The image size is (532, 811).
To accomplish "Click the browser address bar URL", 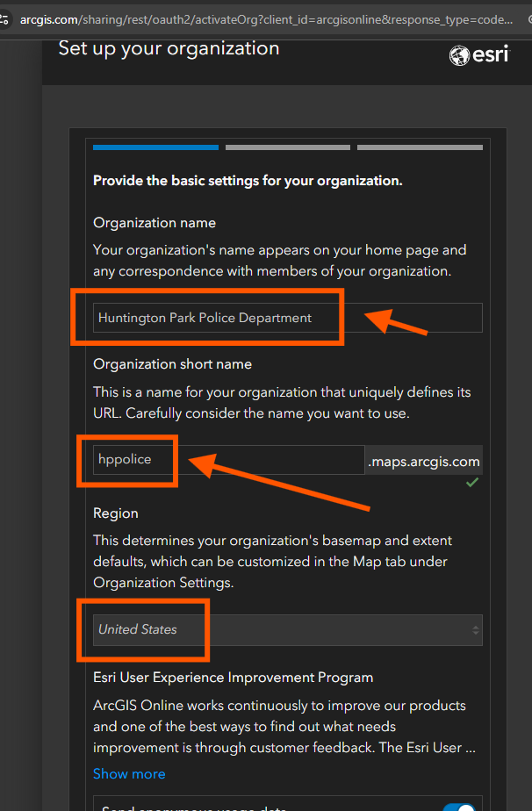I will [266, 19].
